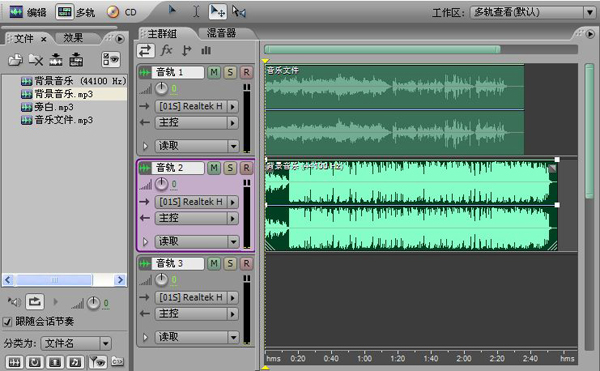
Task: Click 1:00 on the timeline ruler
Action: coord(364,359)
